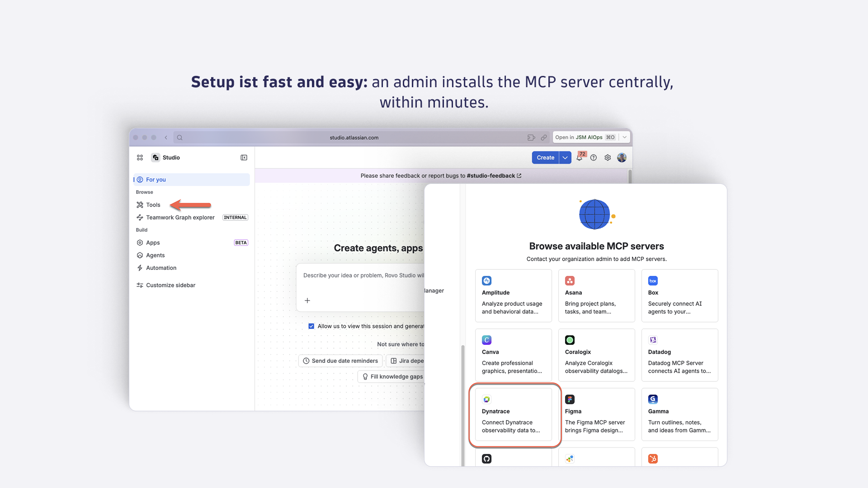This screenshot has height=488, width=868.
Task: Click the Studio page scrollbar at right
Action: 630,177
